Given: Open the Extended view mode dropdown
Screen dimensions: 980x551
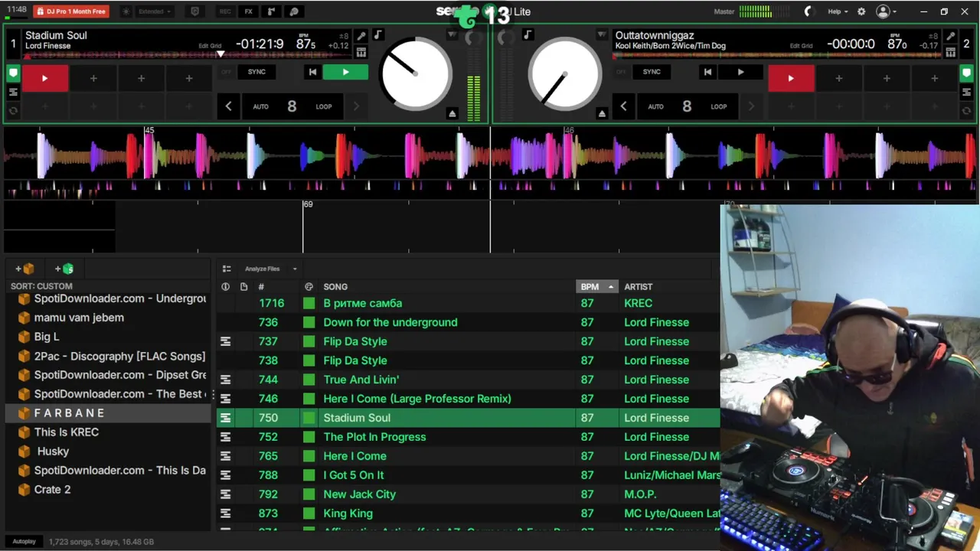Looking at the screenshot, I should point(155,11).
